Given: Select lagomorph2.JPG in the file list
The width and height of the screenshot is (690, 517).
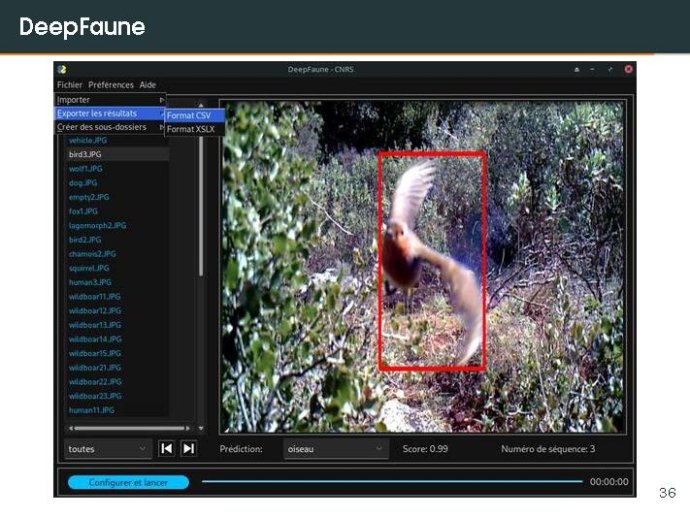Looking at the screenshot, I should (97, 225).
